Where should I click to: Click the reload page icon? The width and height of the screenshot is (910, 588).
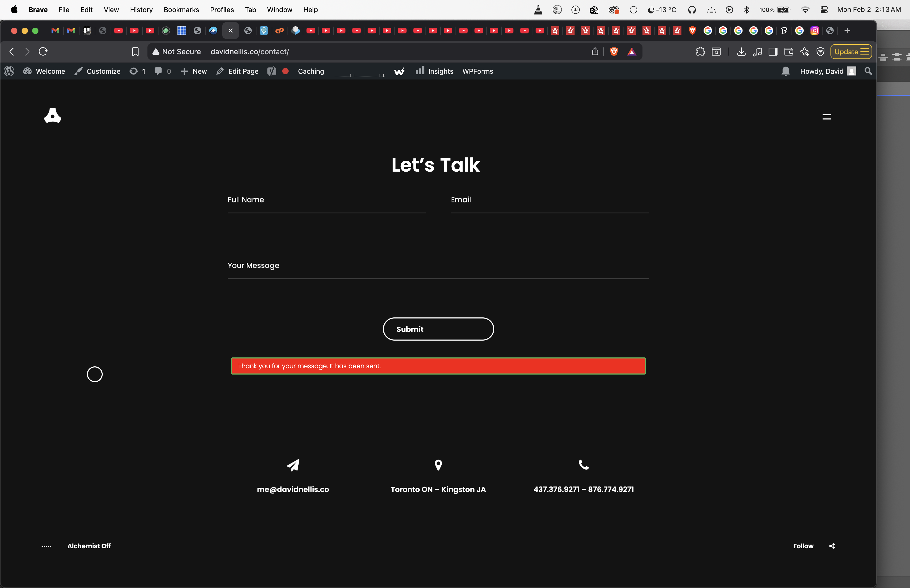tap(43, 52)
